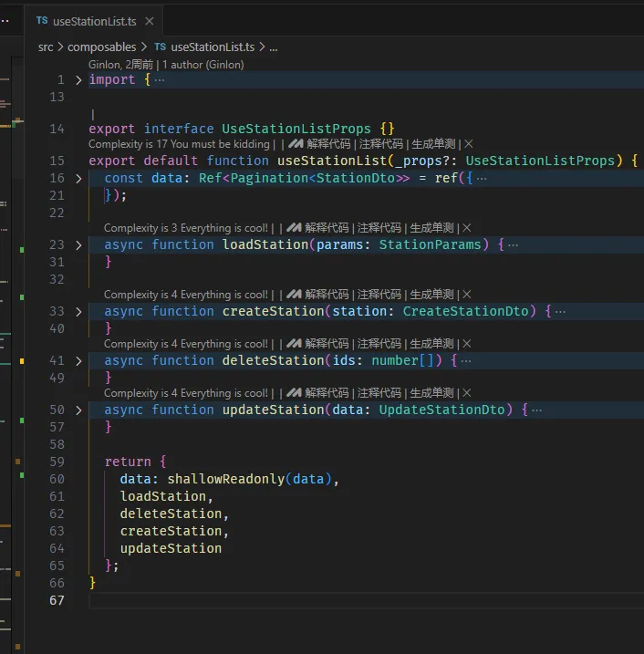The height and width of the screenshot is (654, 644).
Task: Click 解释代码 above useStationList function
Action: point(328,144)
